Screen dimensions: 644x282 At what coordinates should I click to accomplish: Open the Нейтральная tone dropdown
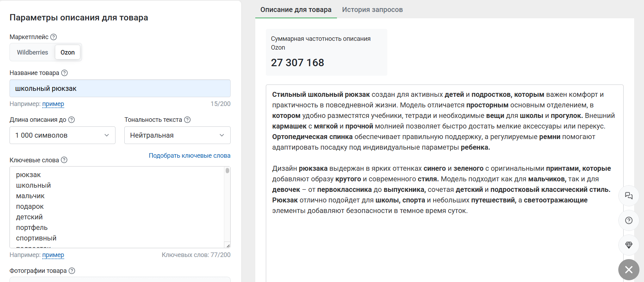point(177,135)
